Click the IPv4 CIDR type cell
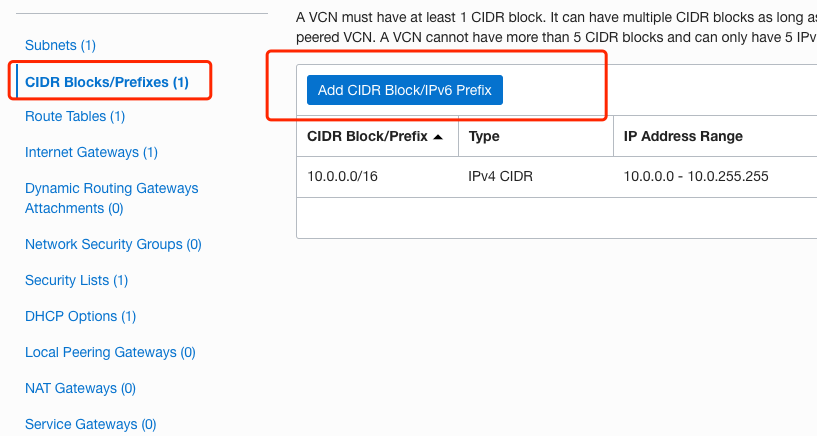 pyautogui.click(x=501, y=176)
